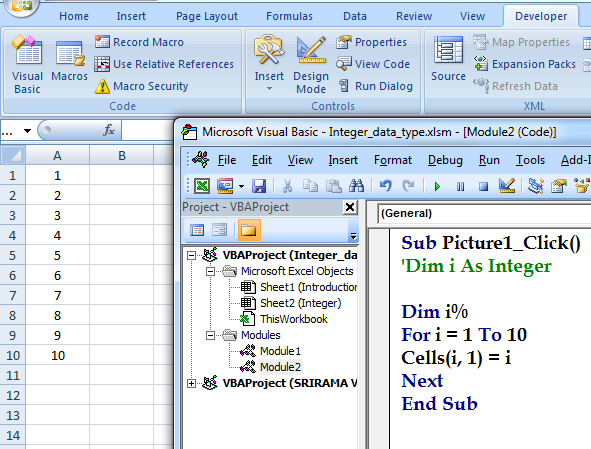Click the Find binoculars icon
591x449 pixels.
tap(356, 186)
